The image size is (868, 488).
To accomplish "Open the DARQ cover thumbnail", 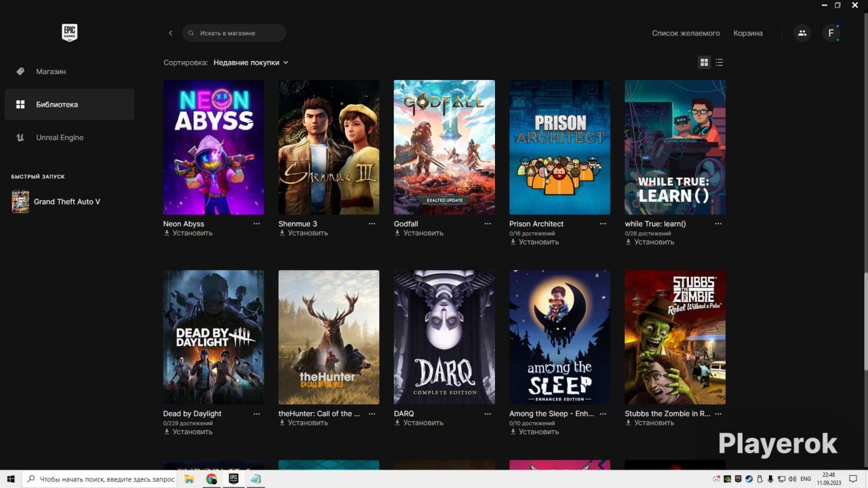I will [444, 337].
